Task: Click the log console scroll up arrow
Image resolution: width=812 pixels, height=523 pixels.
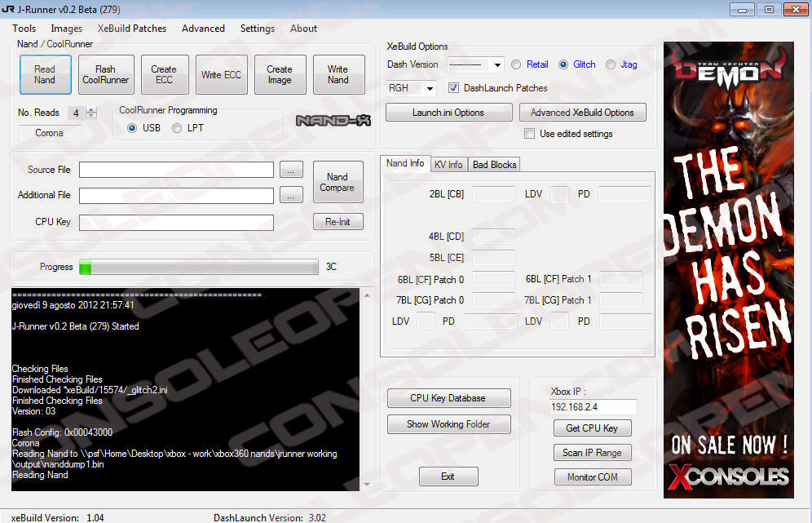Action: pos(367,295)
